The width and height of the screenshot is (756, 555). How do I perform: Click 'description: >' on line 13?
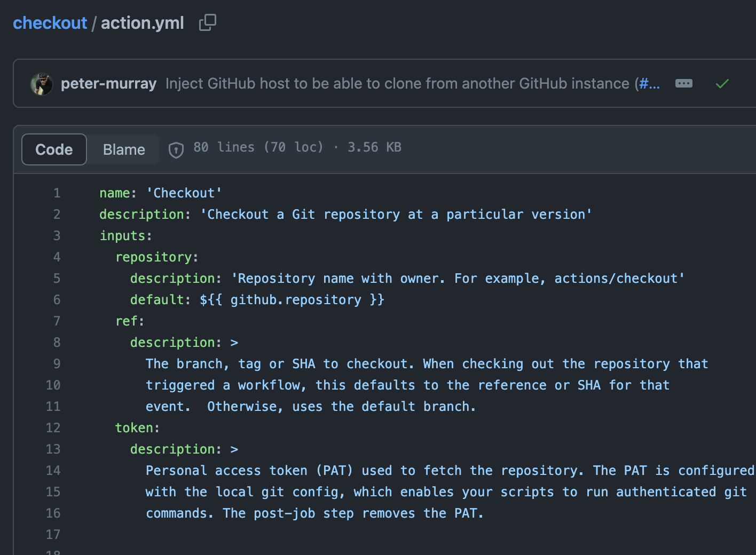point(184,449)
